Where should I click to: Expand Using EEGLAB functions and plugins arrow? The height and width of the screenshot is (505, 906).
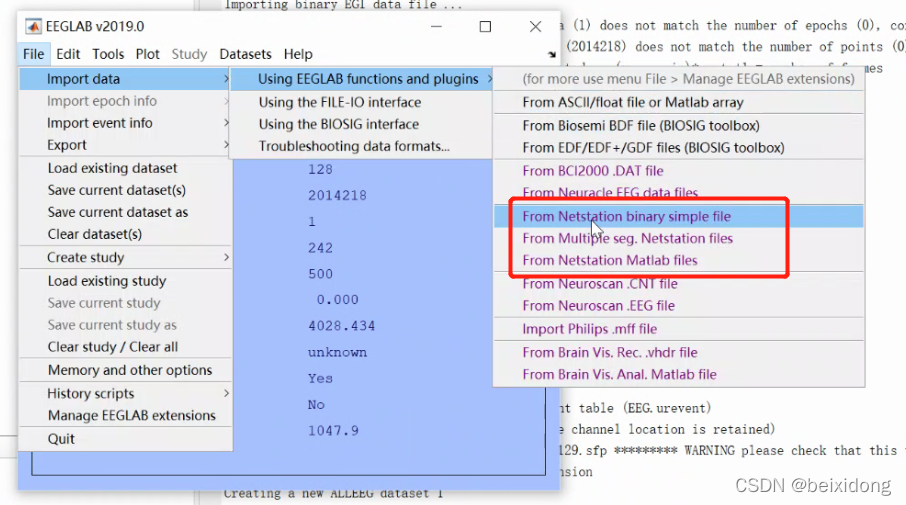tap(489, 79)
